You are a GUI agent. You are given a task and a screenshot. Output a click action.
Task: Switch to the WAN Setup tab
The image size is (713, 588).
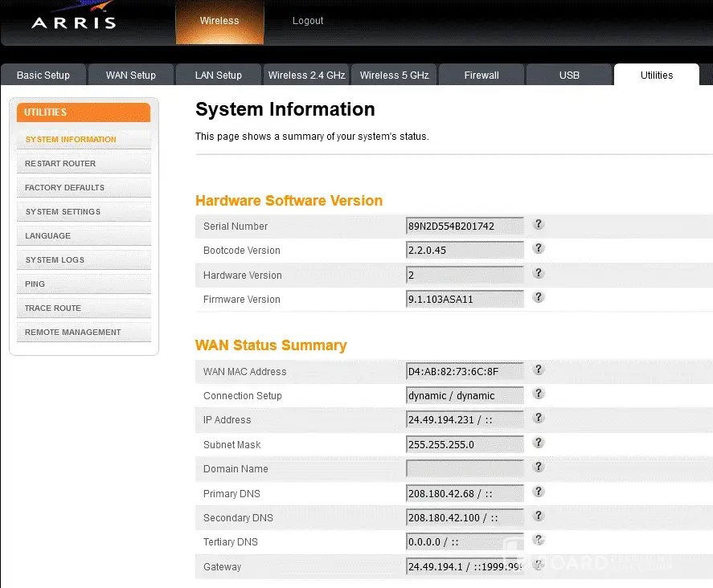(x=131, y=76)
